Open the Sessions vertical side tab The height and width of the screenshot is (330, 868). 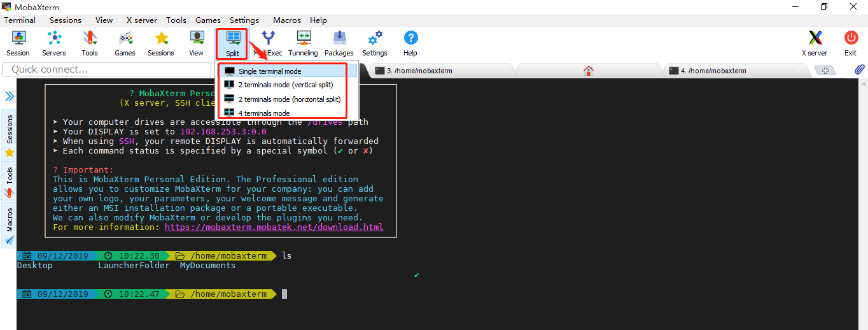tap(10, 136)
